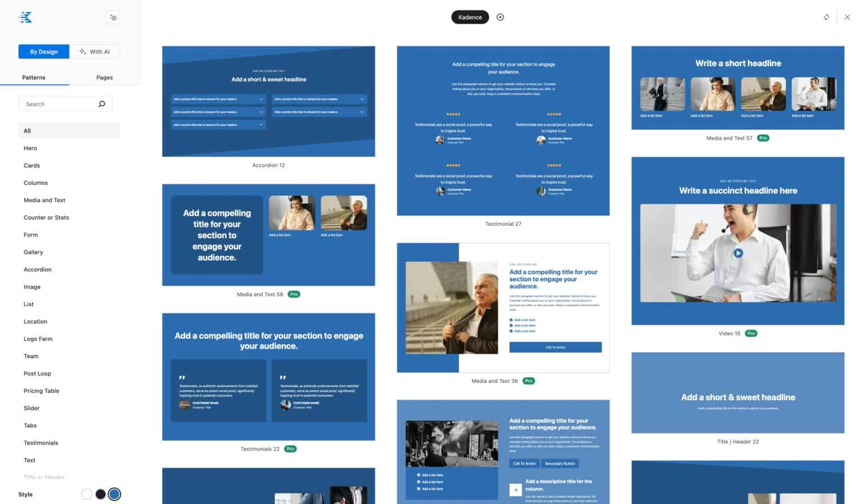This screenshot has width=865, height=504.
Task: Click the search magnifier icon
Action: coord(102,104)
